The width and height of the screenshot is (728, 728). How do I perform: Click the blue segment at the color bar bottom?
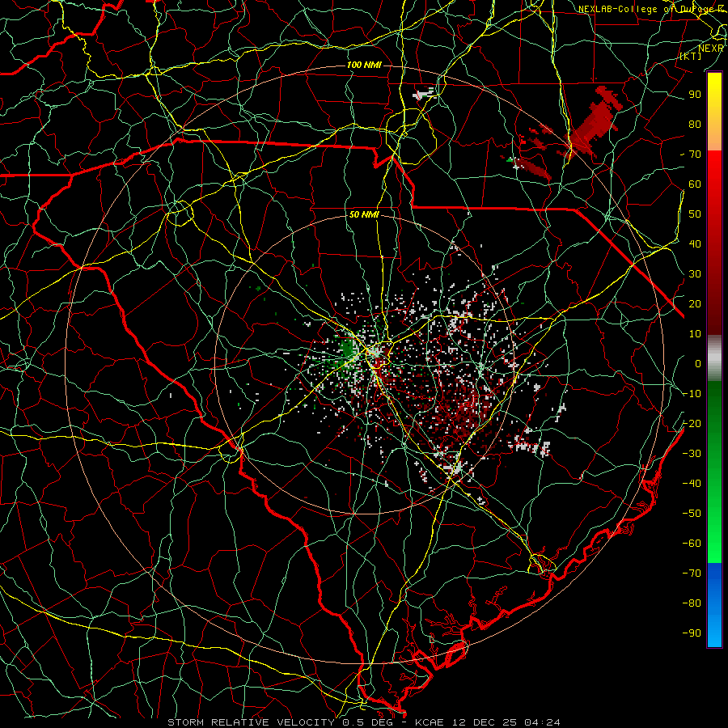(714, 605)
